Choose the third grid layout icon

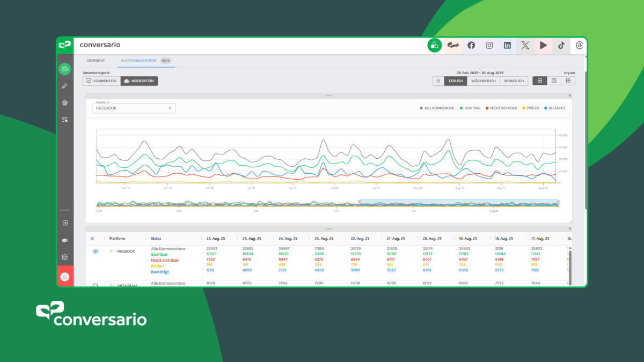pos(568,81)
